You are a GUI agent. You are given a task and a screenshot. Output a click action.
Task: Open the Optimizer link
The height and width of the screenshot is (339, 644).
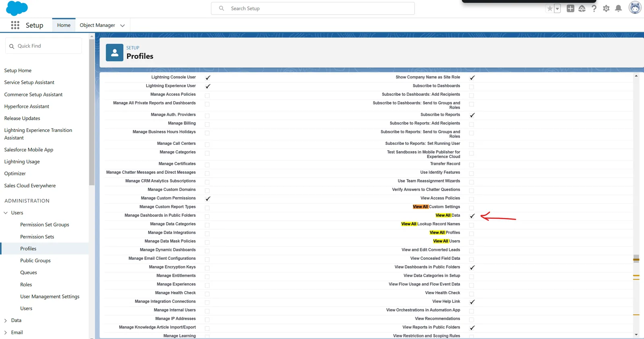pos(15,174)
